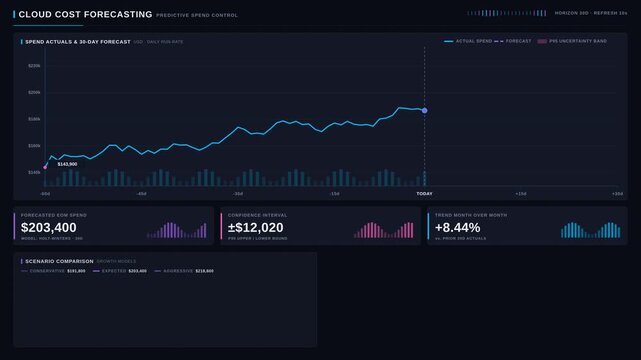
Task: Click the Actual Spend legend entry
Action: [468, 41]
